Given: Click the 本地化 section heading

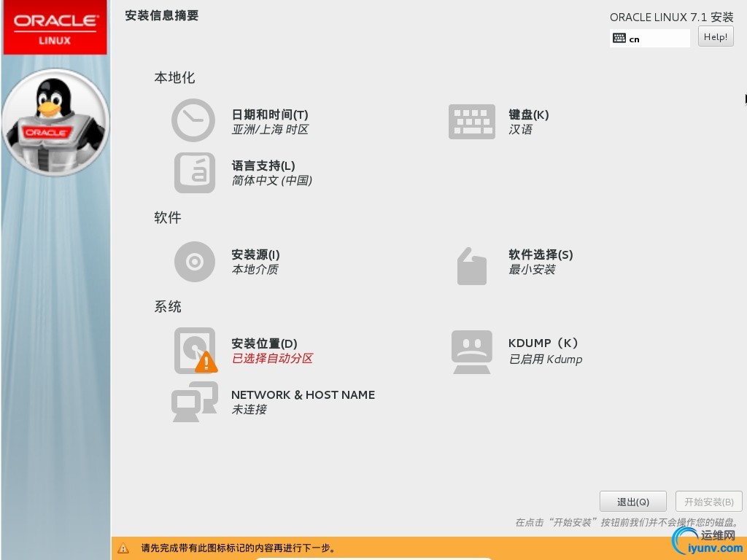Looking at the screenshot, I should [174, 77].
